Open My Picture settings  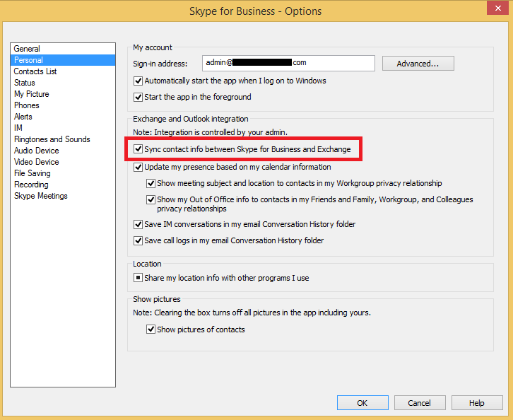pyautogui.click(x=31, y=94)
